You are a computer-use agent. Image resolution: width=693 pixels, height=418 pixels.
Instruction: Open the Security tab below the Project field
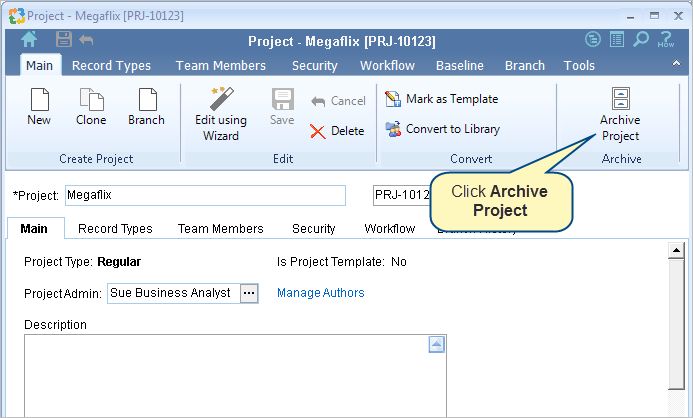point(313,228)
